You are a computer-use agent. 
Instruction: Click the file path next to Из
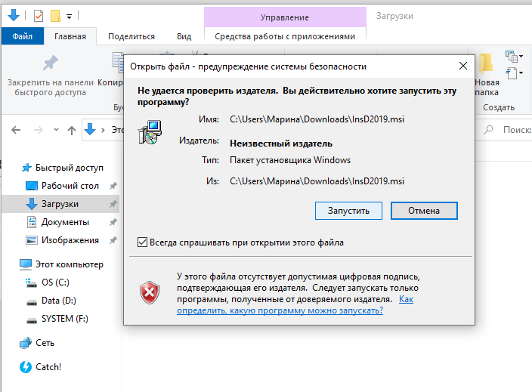317,181
